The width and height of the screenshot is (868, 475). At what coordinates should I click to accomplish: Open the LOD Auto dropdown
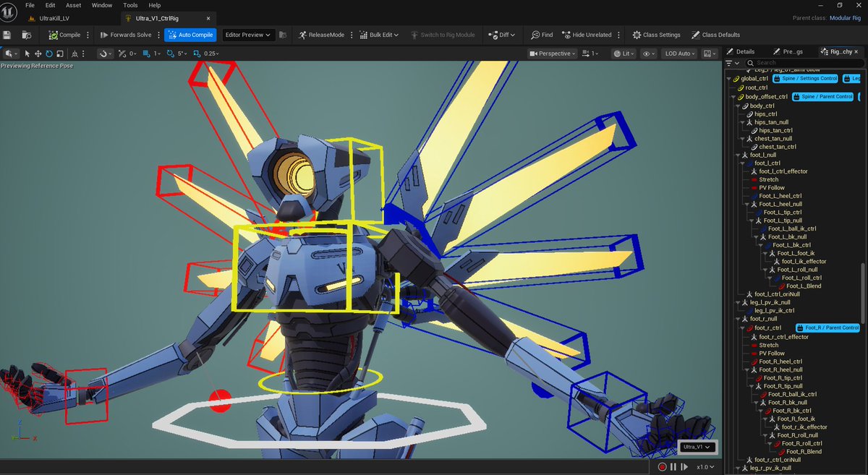pos(678,54)
